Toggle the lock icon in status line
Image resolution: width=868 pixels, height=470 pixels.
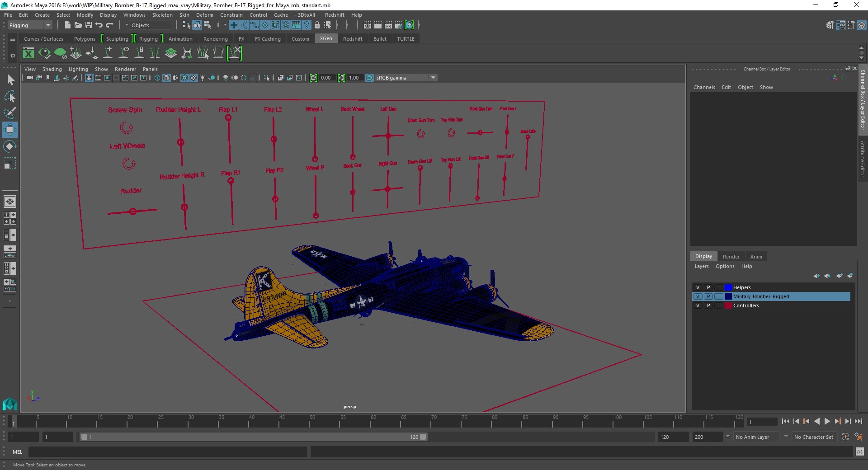[317, 25]
